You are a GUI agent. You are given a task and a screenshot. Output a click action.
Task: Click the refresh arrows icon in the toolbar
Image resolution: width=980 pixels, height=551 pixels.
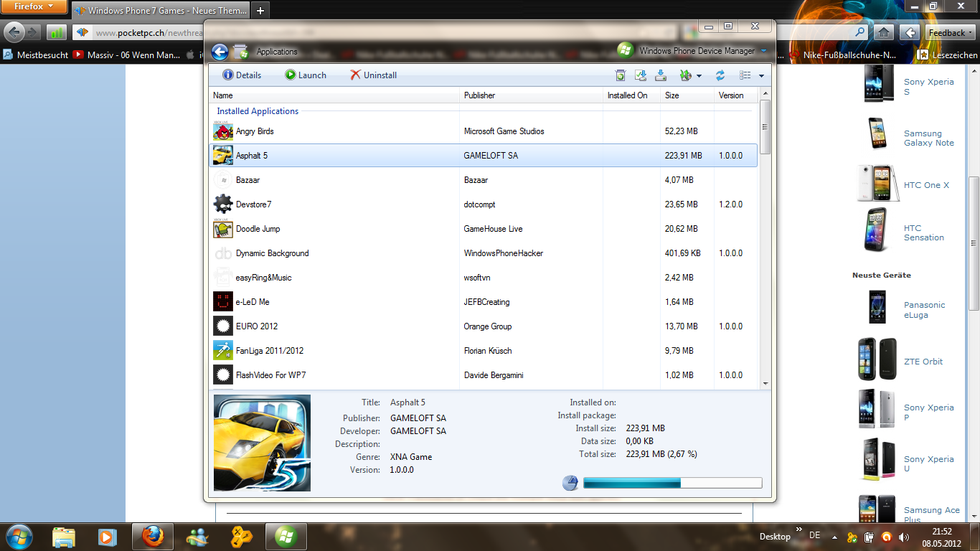pos(720,75)
